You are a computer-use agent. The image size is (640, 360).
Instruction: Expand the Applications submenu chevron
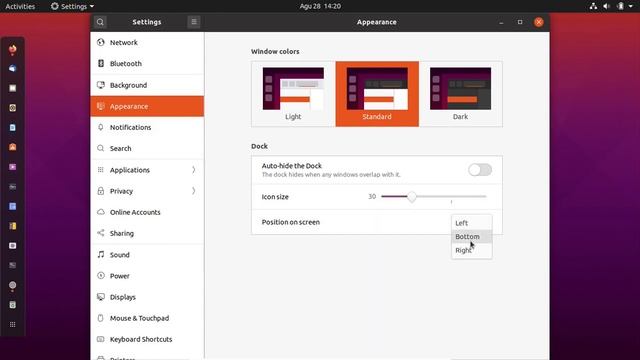(193, 170)
